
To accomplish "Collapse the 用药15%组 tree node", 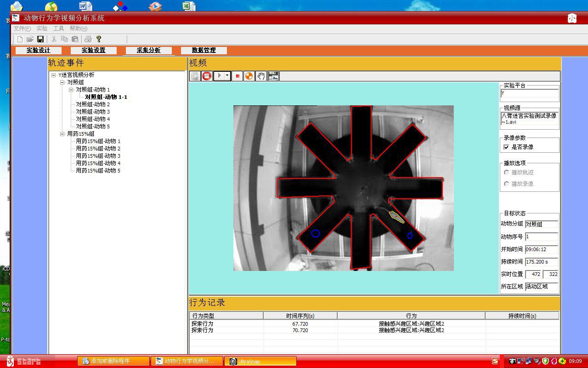I will coord(62,134).
